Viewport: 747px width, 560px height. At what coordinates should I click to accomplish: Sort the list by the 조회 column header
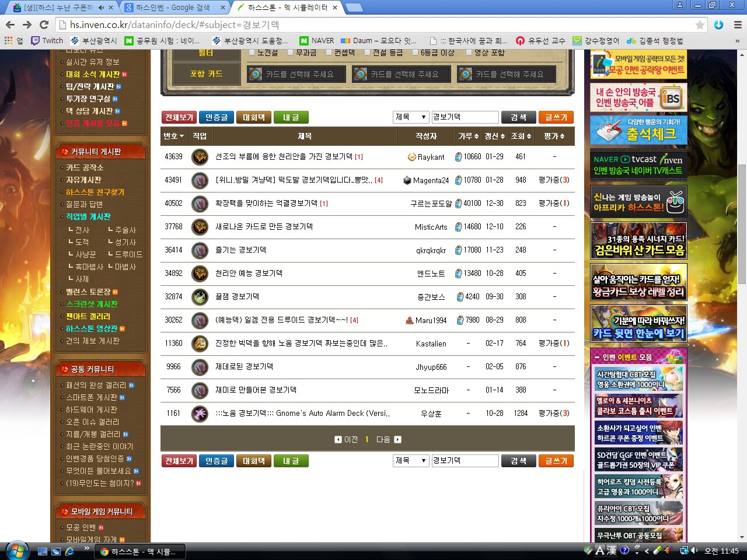[x=521, y=136]
